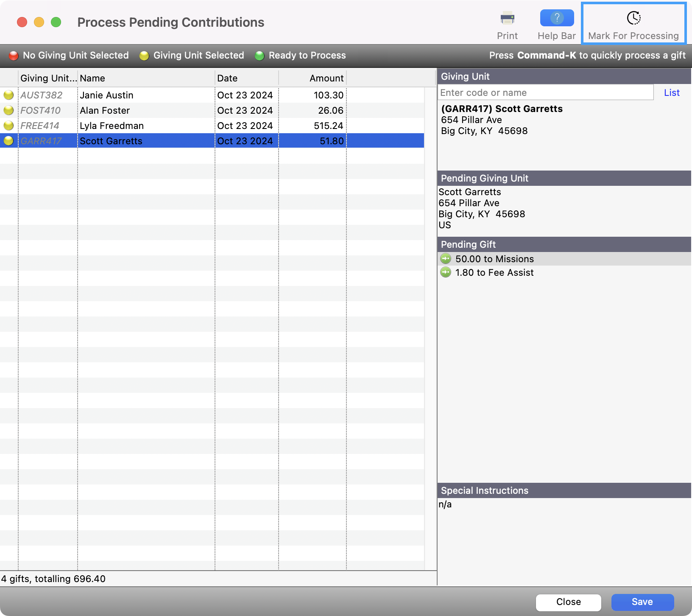
Task: Sort by Giving Unit code column header
Action: (x=48, y=78)
